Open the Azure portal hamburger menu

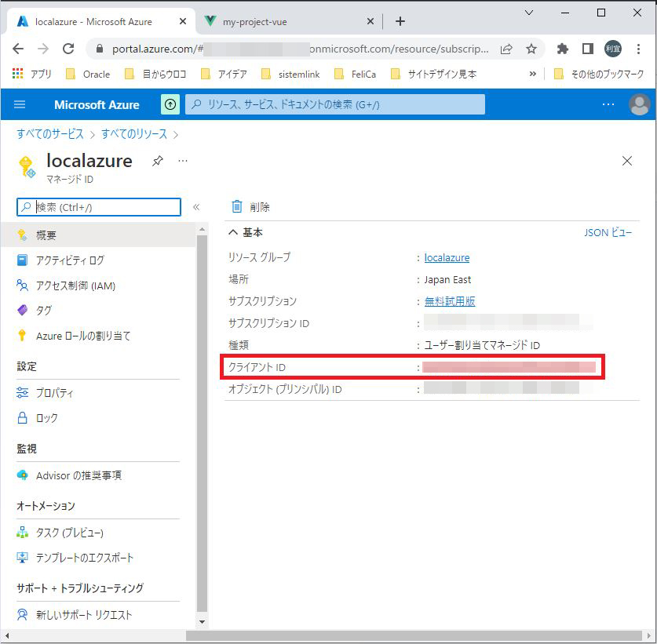pos(20,104)
